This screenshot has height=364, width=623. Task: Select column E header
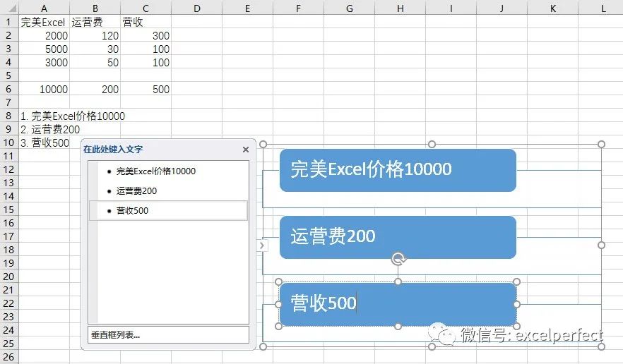(247, 8)
